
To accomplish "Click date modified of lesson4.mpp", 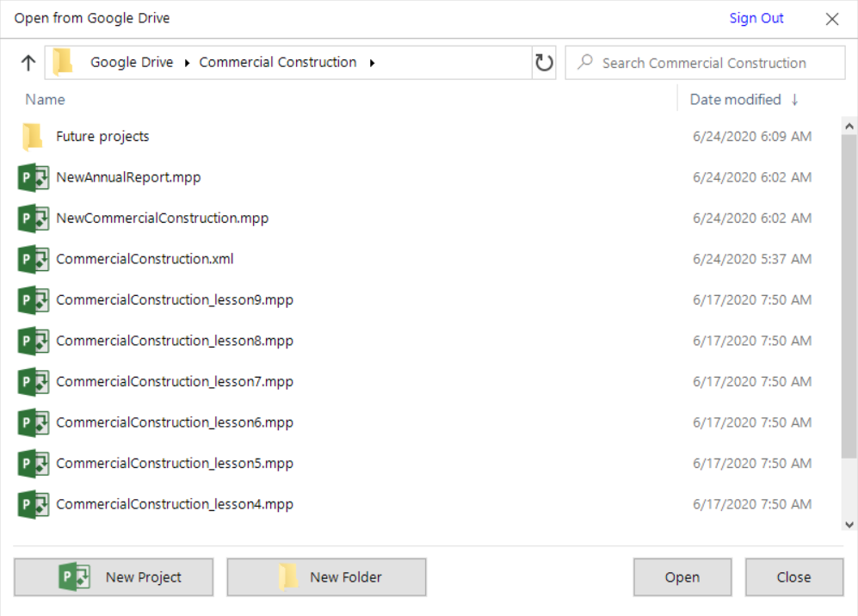I will [x=752, y=504].
